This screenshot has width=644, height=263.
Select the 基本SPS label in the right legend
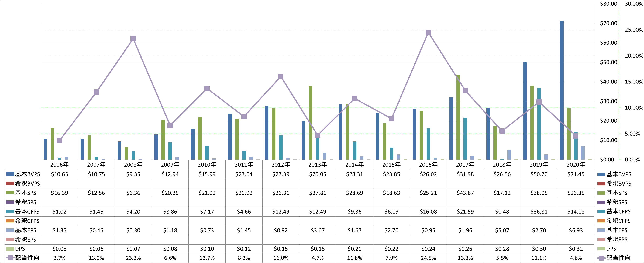(617, 193)
